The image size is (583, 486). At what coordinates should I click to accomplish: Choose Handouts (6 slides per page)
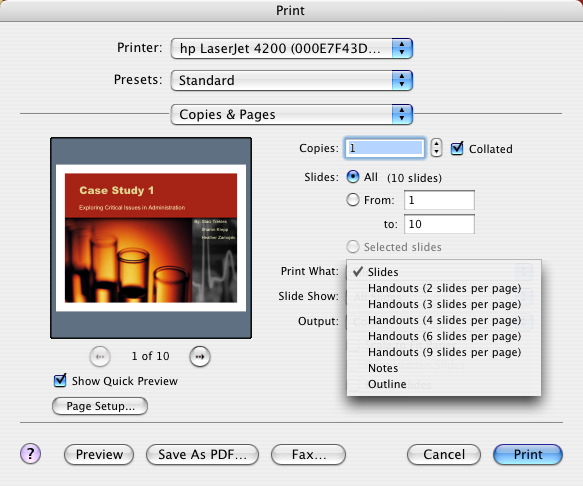[444, 336]
